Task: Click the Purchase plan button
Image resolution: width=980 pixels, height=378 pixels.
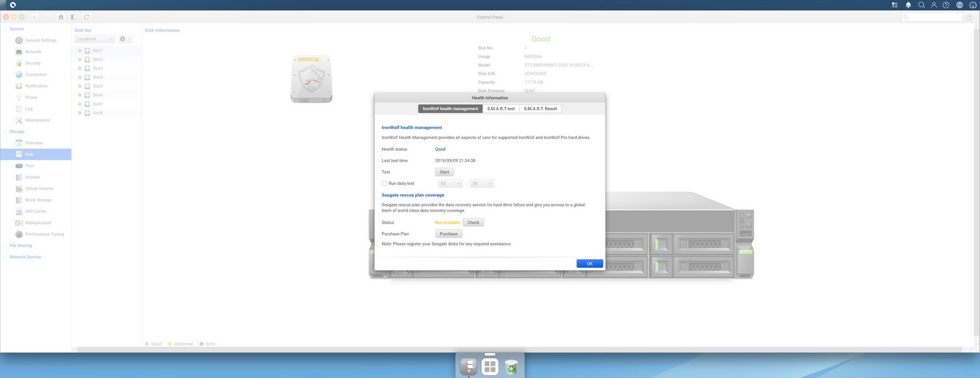Action: (x=449, y=234)
